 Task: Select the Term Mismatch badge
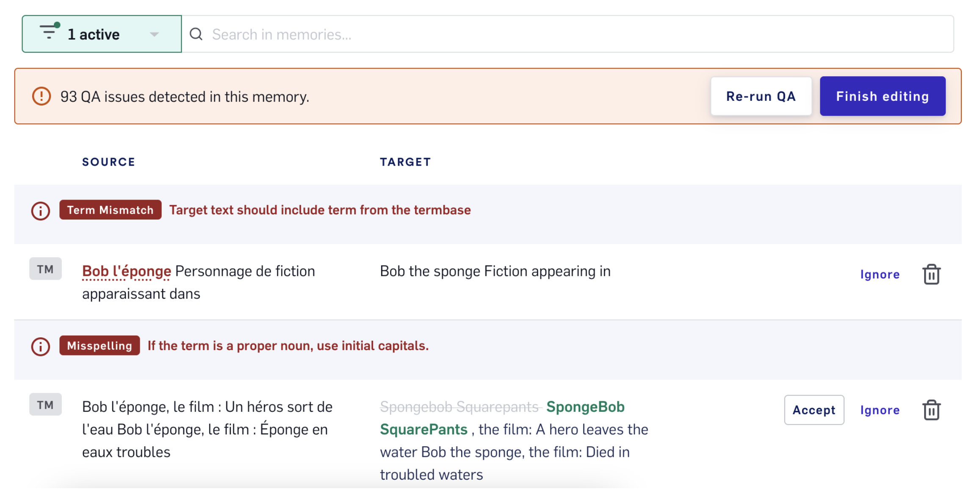point(110,210)
